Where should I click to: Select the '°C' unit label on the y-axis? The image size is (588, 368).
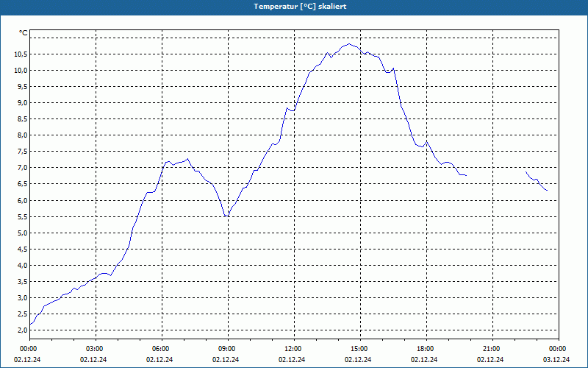pos(24,33)
